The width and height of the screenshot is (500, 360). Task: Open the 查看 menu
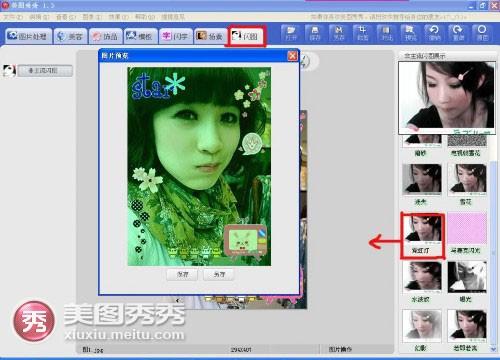(66, 17)
